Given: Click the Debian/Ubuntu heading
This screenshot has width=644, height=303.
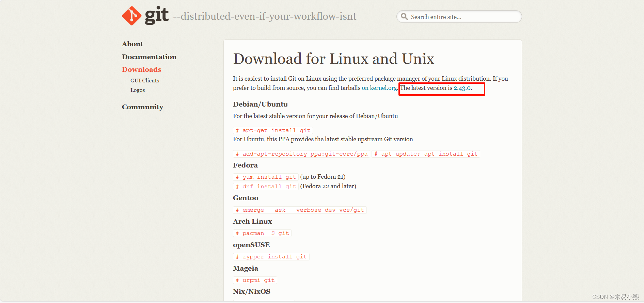Looking at the screenshot, I should (261, 105).
